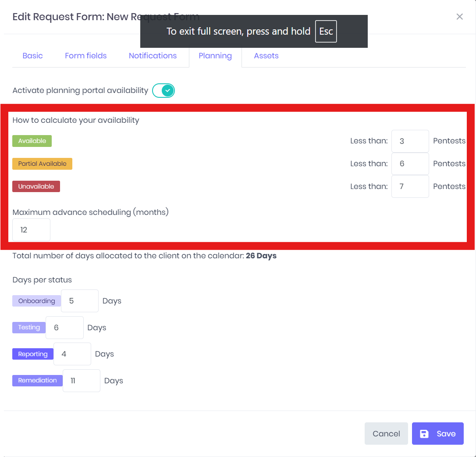
Task: Click 'How to calculate your availability' heading
Action: [x=75, y=120]
